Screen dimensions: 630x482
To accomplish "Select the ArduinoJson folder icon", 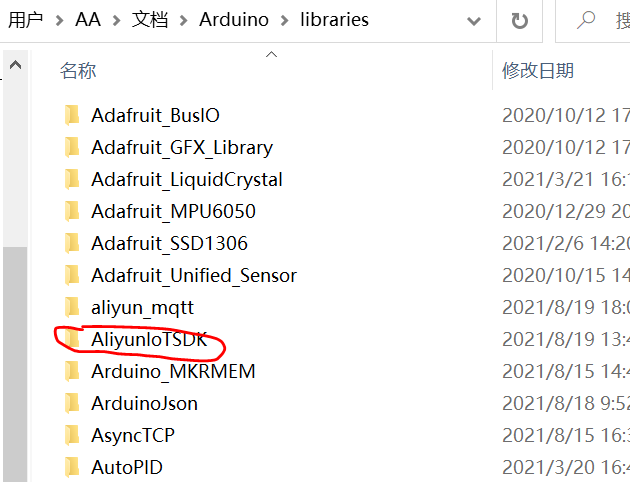I will pos(72,403).
